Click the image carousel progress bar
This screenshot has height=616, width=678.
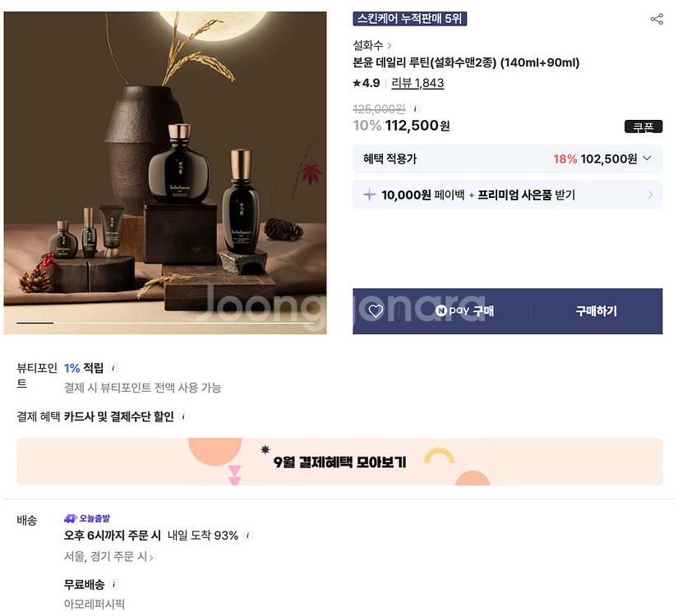click(164, 323)
